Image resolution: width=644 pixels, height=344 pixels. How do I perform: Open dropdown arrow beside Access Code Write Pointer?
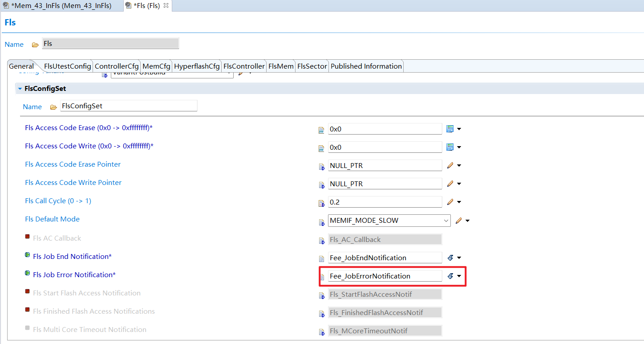click(459, 184)
